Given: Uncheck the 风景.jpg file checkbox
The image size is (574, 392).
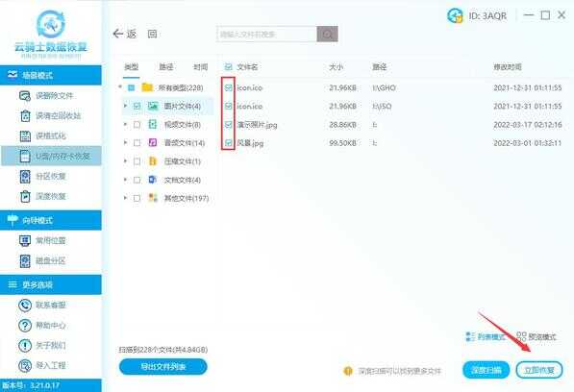Looking at the screenshot, I should click(x=229, y=142).
